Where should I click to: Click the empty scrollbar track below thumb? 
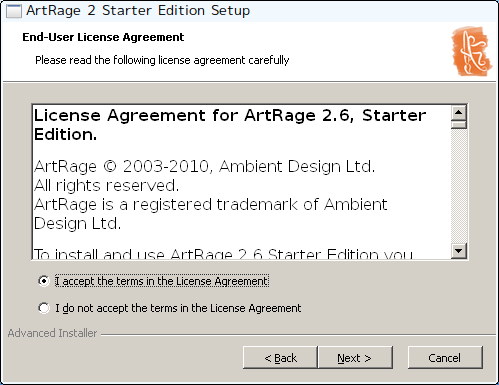(x=459, y=186)
